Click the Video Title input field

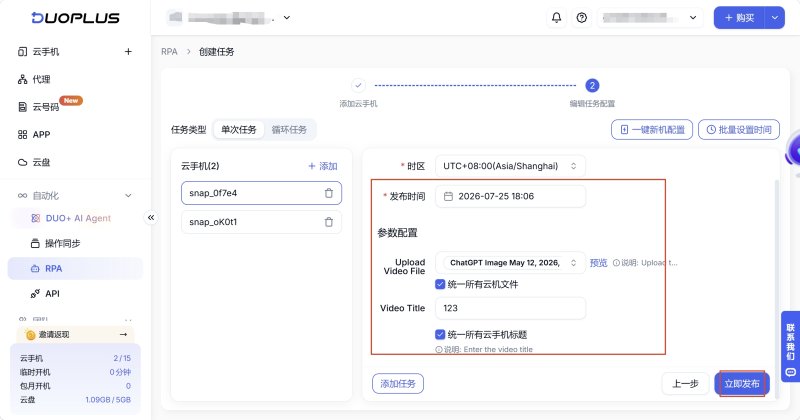pyautogui.click(x=510, y=308)
